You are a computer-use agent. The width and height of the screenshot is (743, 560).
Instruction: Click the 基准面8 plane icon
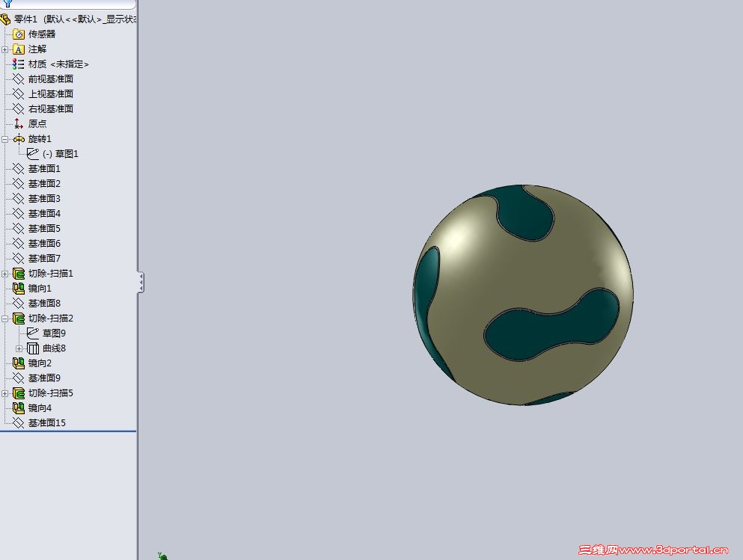coord(19,304)
